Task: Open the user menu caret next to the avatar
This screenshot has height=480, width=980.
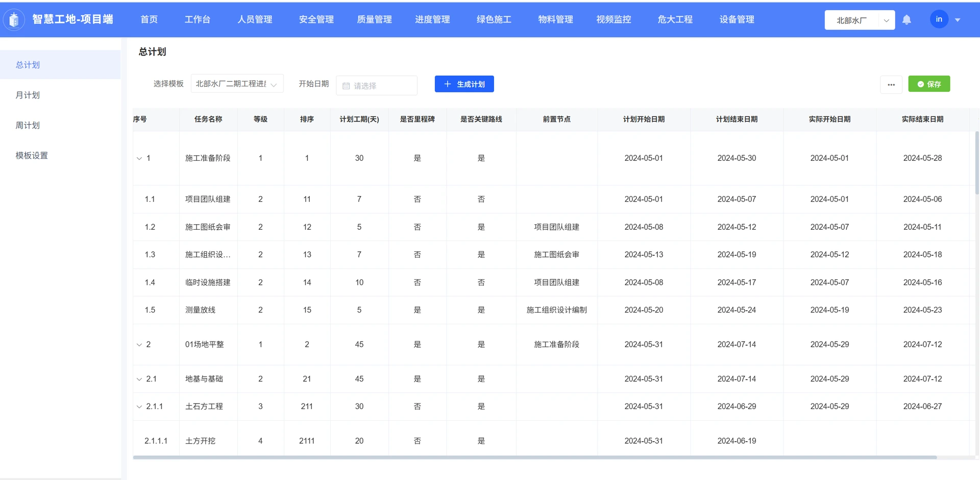Action: [x=958, y=20]
